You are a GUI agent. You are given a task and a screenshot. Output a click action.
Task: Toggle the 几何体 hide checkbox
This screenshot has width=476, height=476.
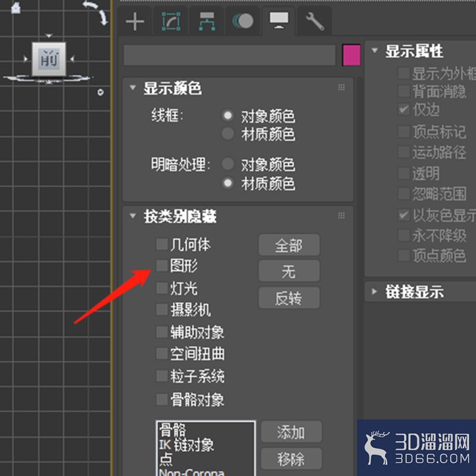click(162, 244)
